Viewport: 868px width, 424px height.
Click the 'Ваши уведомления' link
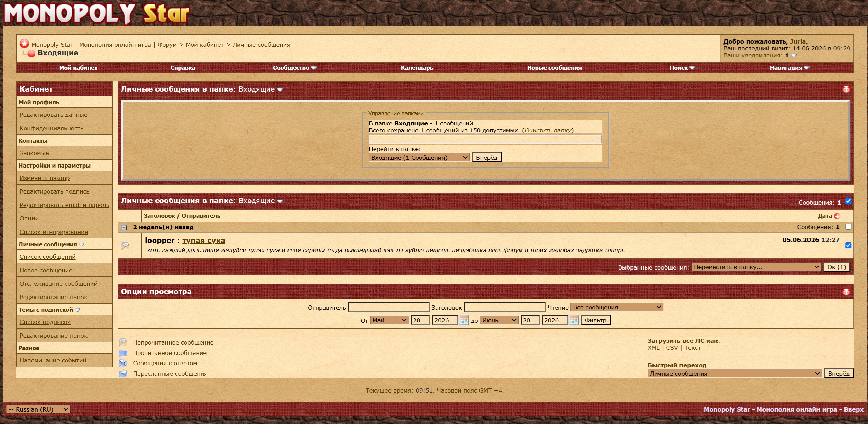tap(753, 55)
